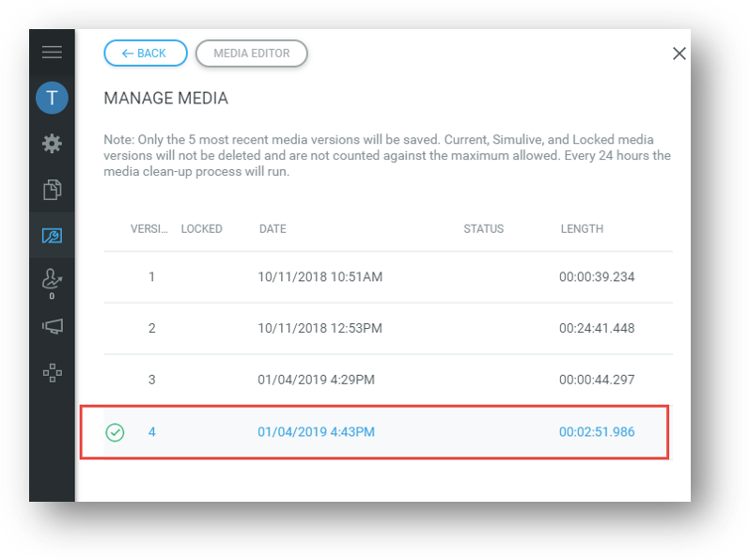Select version 4 number link
The height and width of the screenshot is (560, 749).
151,432
